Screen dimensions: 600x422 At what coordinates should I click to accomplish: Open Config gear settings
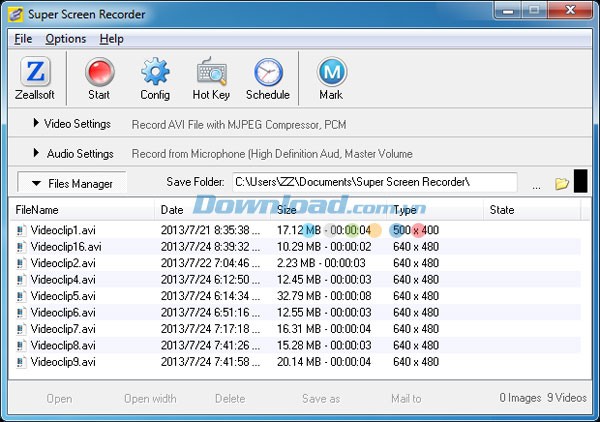[x=155, y=72]
